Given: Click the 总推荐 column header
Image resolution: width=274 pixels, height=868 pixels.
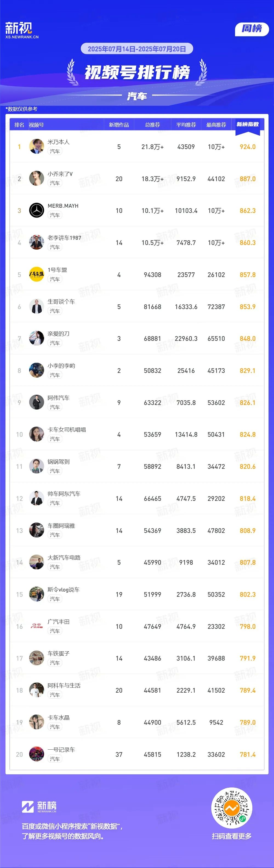Looking at the screenshot, I should [x=152, y=125].
